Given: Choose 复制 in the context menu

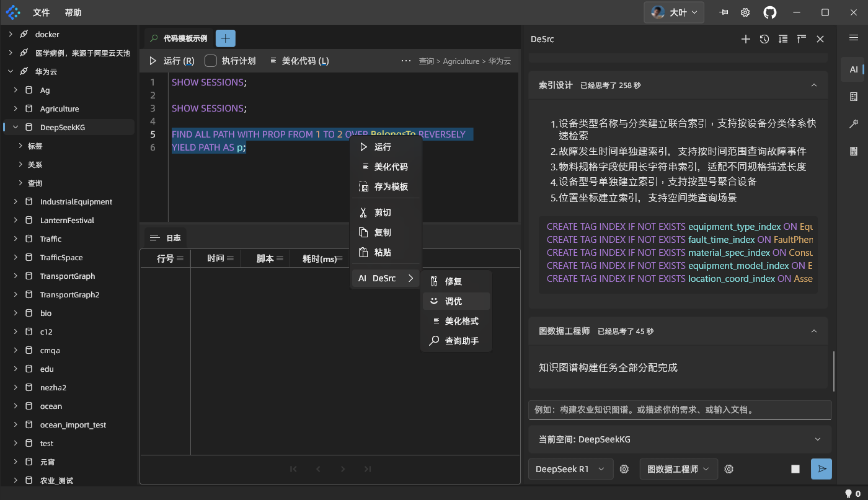Looking at the screenshot, I should [x=386, y=232].
